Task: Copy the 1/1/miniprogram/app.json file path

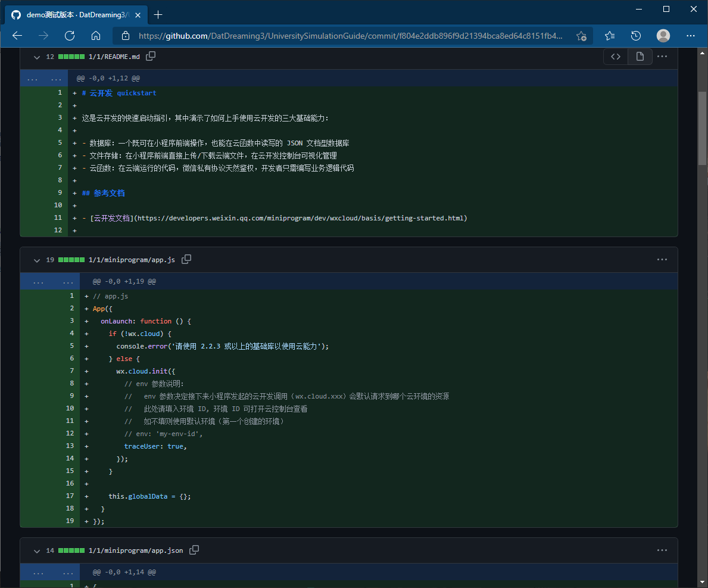Action: pyautogui.click(x=194, y=550)
